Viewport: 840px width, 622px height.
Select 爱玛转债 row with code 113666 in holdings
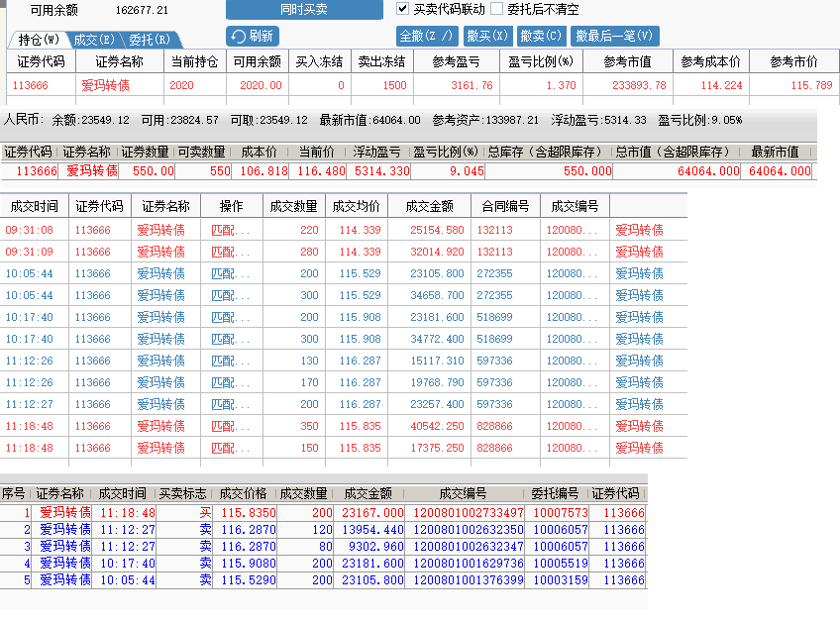[x=111, y=85]
